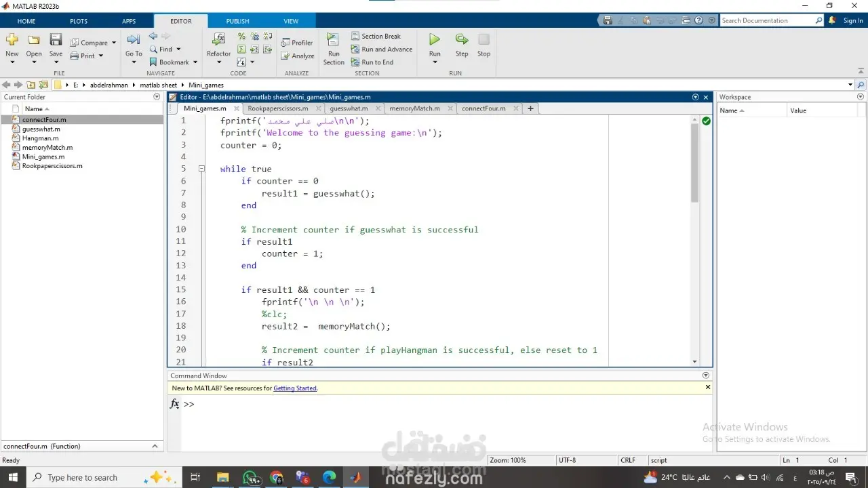Image resolution: width=868 pixels, height=488 pixels.
Task: Click the Print icon
Action: pos(75,56)
